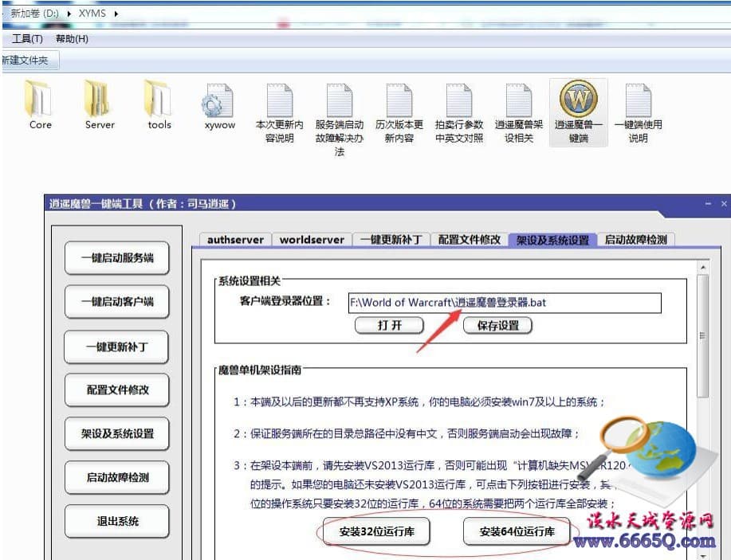
Task: Open the 配置文件修改 tab
Action: (x=469, y=240)
